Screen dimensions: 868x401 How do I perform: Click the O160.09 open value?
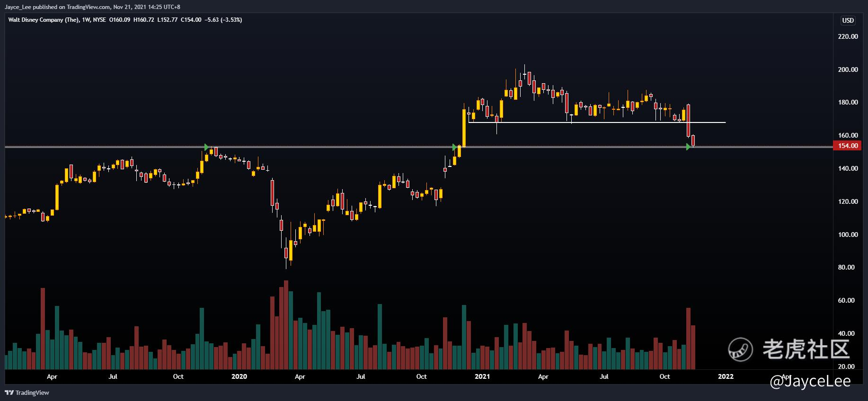coord(120,20)
